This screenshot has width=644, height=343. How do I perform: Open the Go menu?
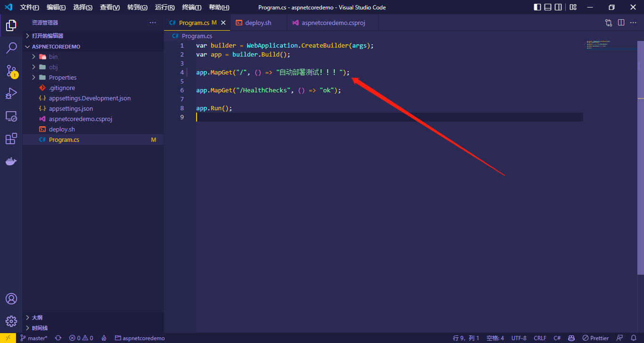click(x=137, y=7)
